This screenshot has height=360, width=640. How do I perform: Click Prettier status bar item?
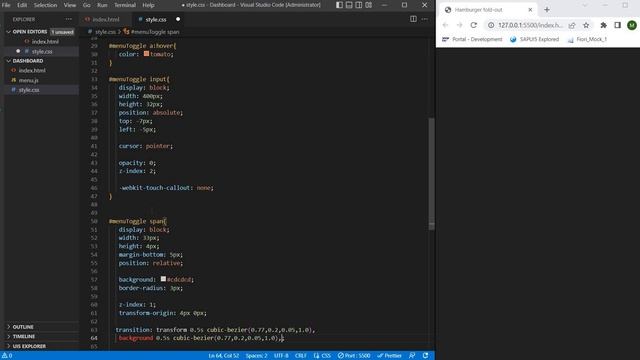click(389, 356)
